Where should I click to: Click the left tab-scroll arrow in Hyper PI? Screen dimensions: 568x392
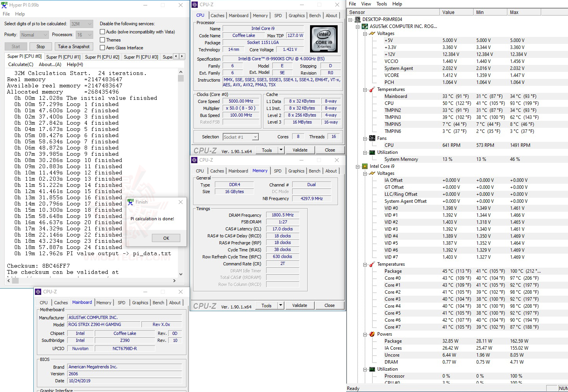176,56
